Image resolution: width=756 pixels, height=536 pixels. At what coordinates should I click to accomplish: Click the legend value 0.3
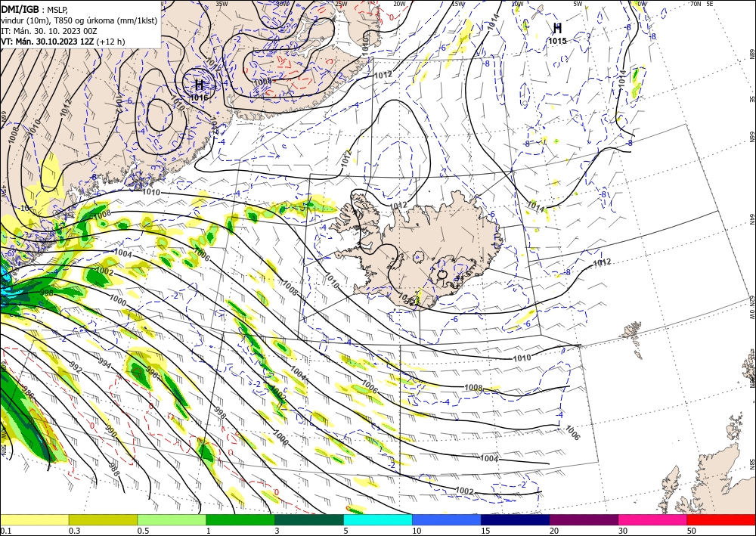click(74, 531)
